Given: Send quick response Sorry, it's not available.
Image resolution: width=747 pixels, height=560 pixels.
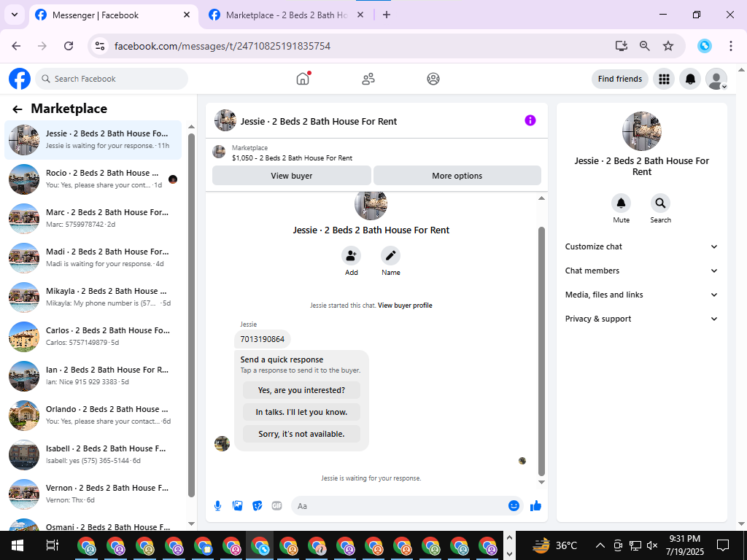Looking at the screenshot, I should click(301, 434).
